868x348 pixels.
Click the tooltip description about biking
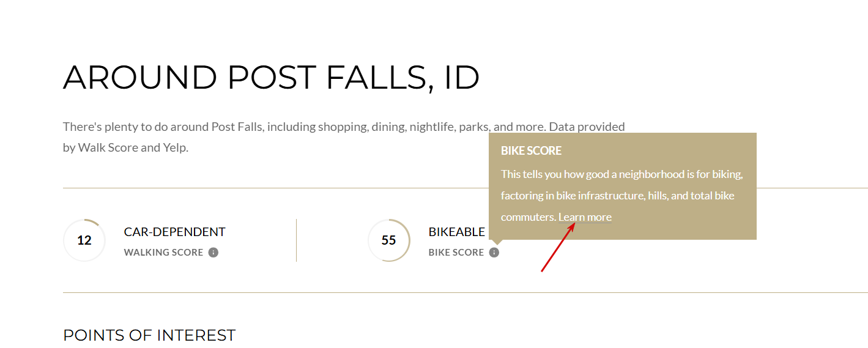622,196
